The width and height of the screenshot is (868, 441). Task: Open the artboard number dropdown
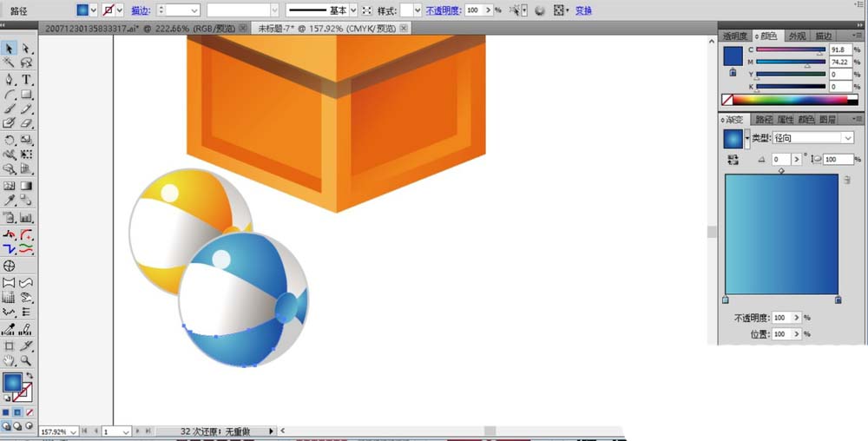pyautogui.click(x=126, y=431)
